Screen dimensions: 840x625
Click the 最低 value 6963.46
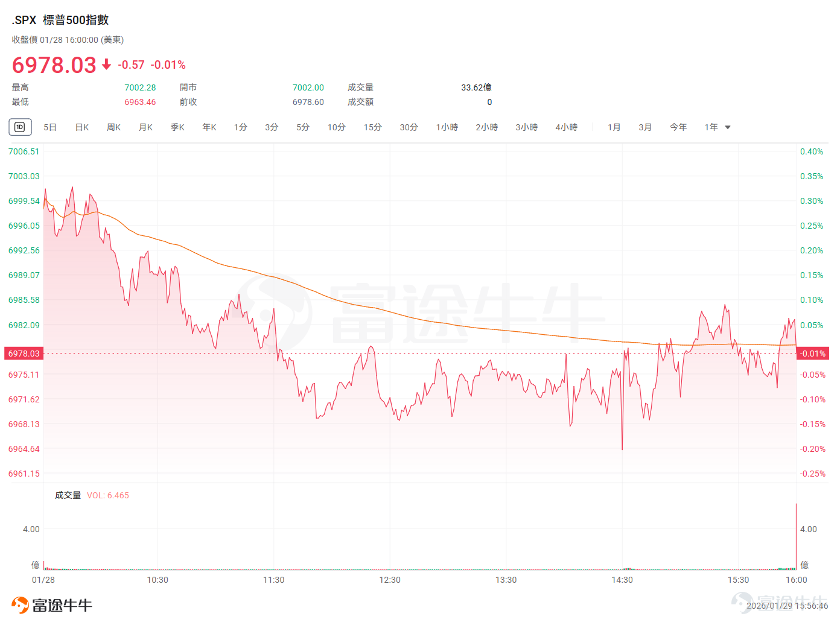140,102
